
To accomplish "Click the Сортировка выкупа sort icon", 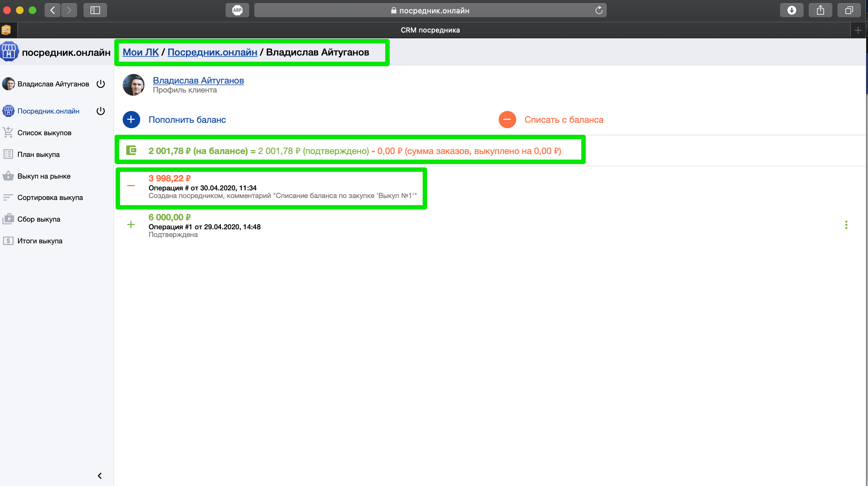I will (x=8, y=197).
